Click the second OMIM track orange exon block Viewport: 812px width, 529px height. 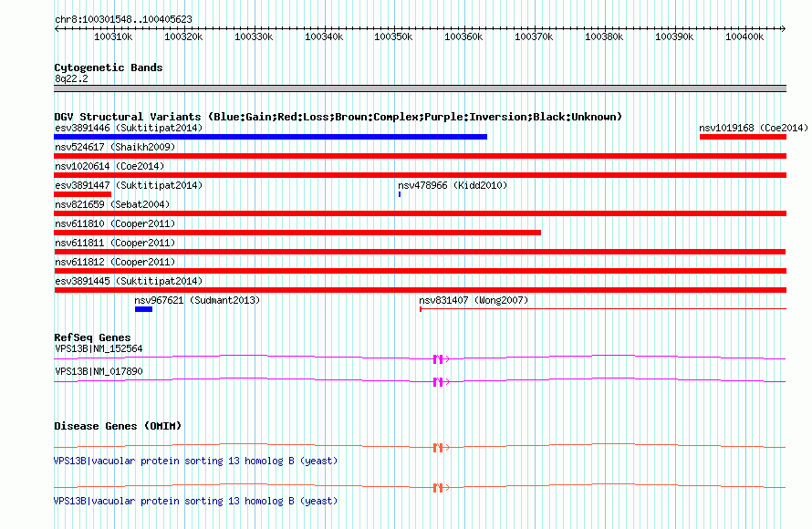pyautogui.click(x=438, y=488)
